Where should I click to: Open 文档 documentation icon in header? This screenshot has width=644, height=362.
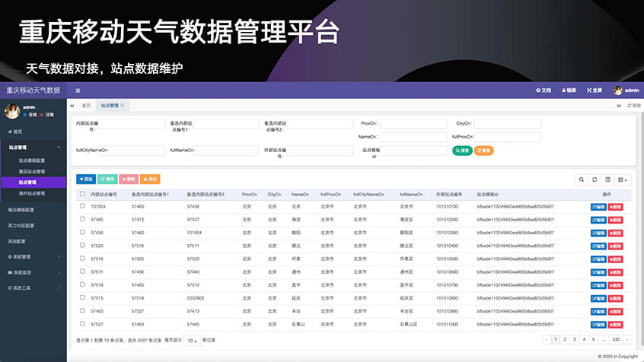click(543, 90)
